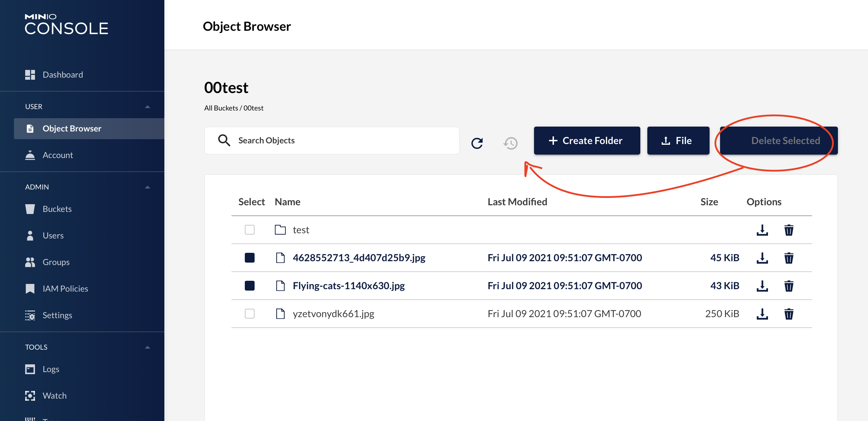Delete 4628552713_4d407d25b9.jpg with trash icon
868x421 pixels.
point(789,258)
